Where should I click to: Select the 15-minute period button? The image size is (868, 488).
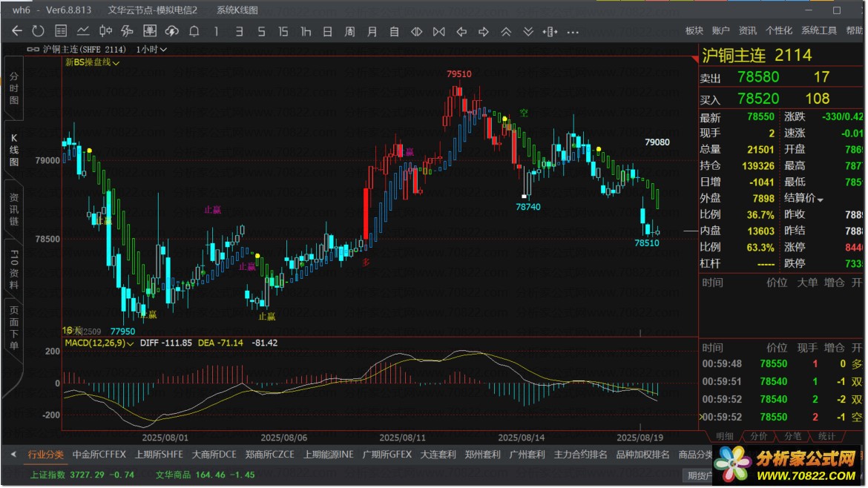point(283,32)
